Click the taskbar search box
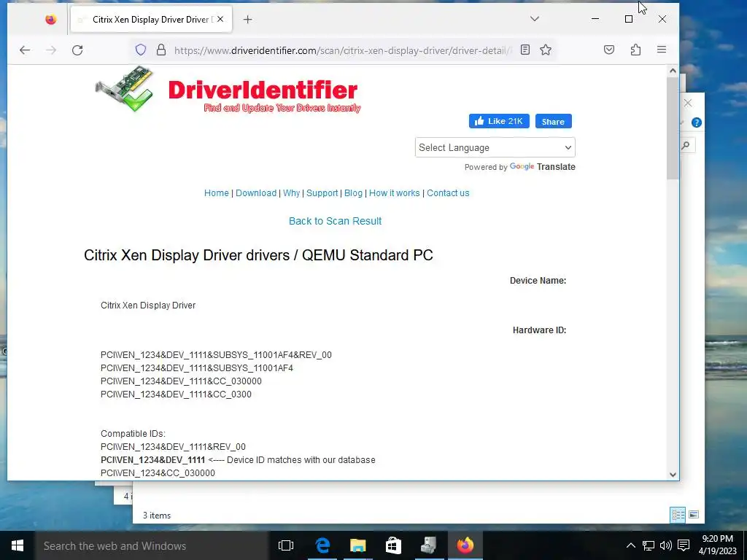 click(x=152, y=545)
